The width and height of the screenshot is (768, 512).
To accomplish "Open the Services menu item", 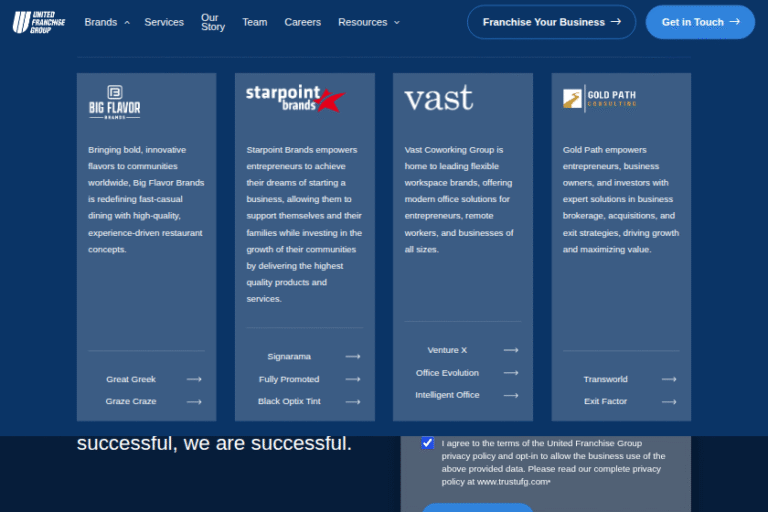I will [x=164, y=22].
